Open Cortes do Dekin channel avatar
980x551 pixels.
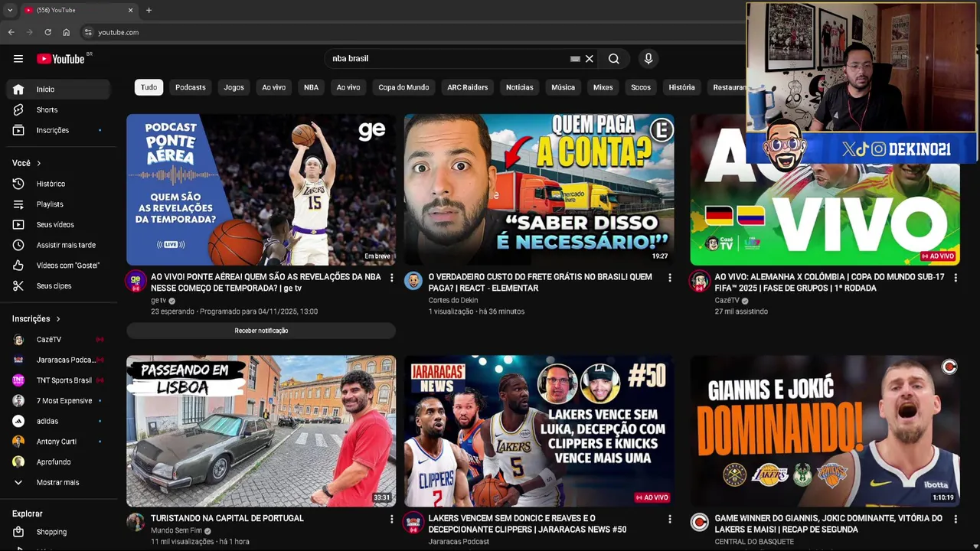(x=413, y=281)
